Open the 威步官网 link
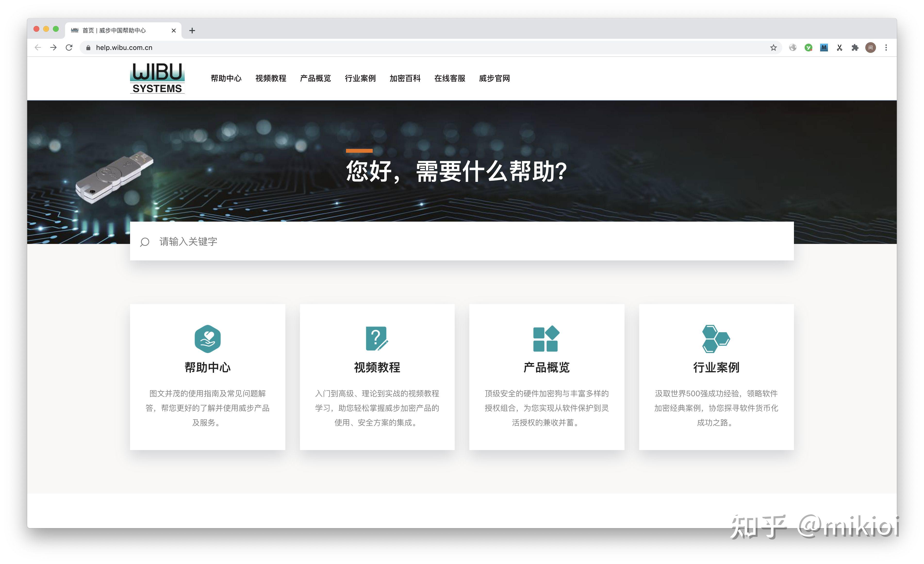 coord(494,78)
